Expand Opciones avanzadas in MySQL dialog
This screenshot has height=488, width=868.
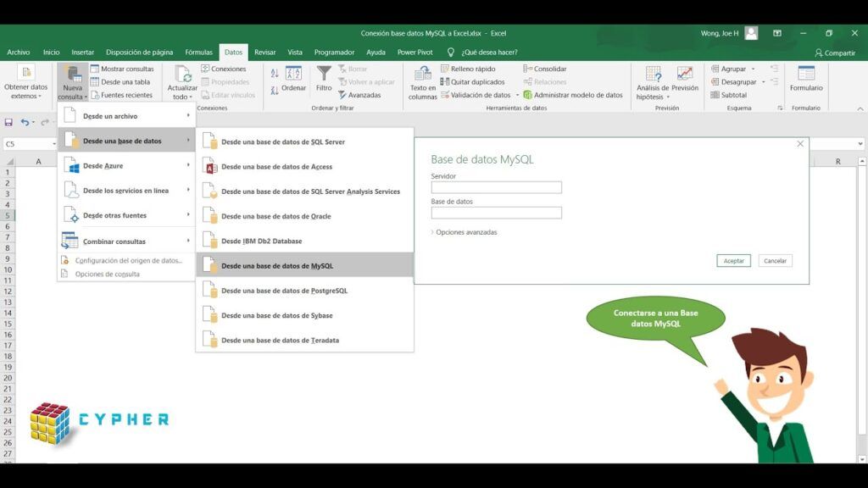point(464,232)
